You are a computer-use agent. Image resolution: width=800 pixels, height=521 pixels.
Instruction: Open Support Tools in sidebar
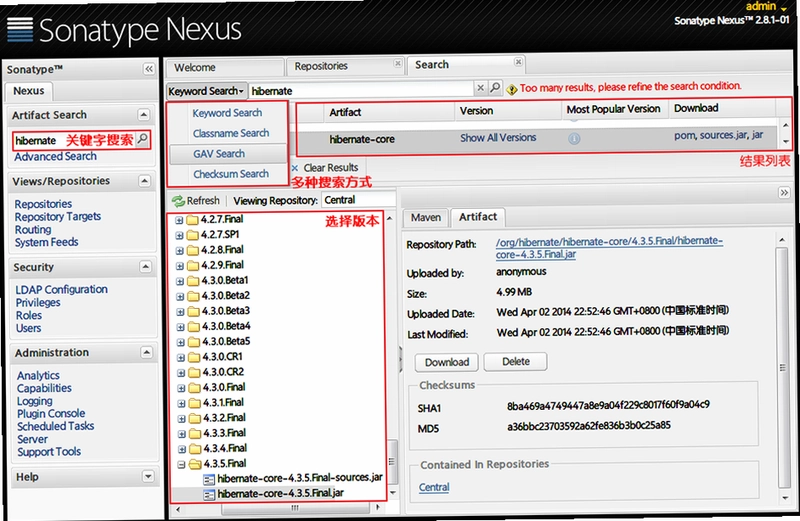point(49,452)
